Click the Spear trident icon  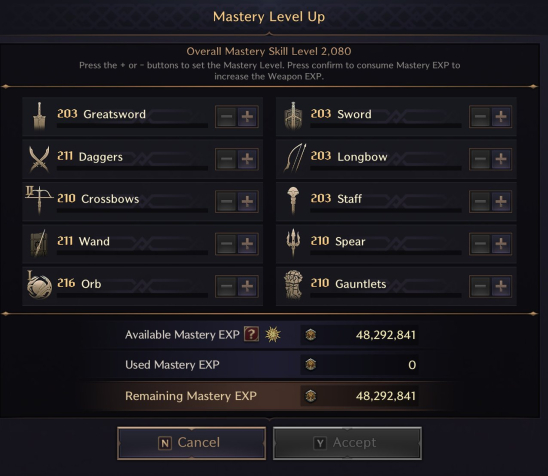click(x=293, y=242)
